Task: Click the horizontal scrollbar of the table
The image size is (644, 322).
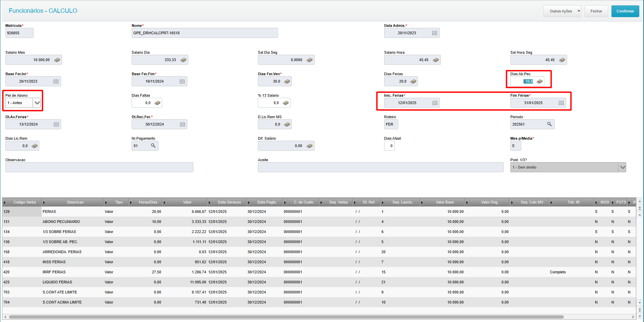Action: (286, 317)
